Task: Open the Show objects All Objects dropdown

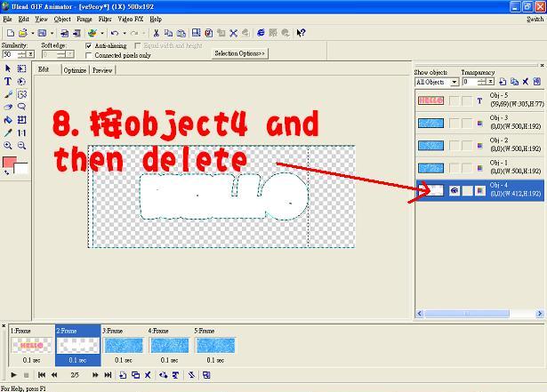Action: (454, 82)
